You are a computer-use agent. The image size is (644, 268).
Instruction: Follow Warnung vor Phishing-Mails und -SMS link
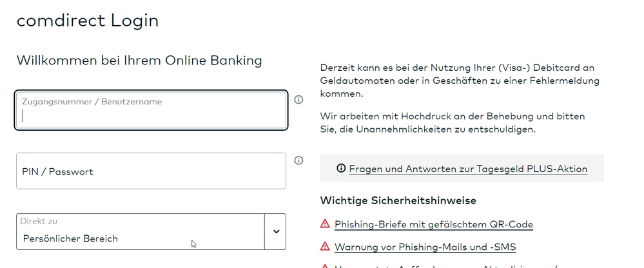point(425,247)
